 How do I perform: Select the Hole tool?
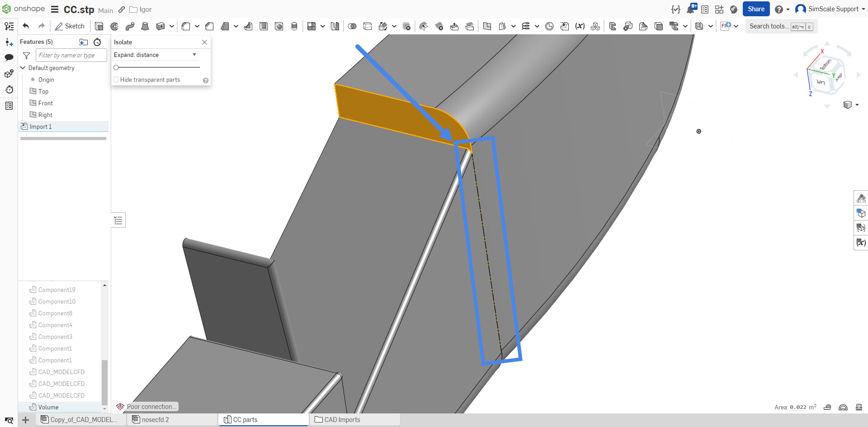click(279, 26)
